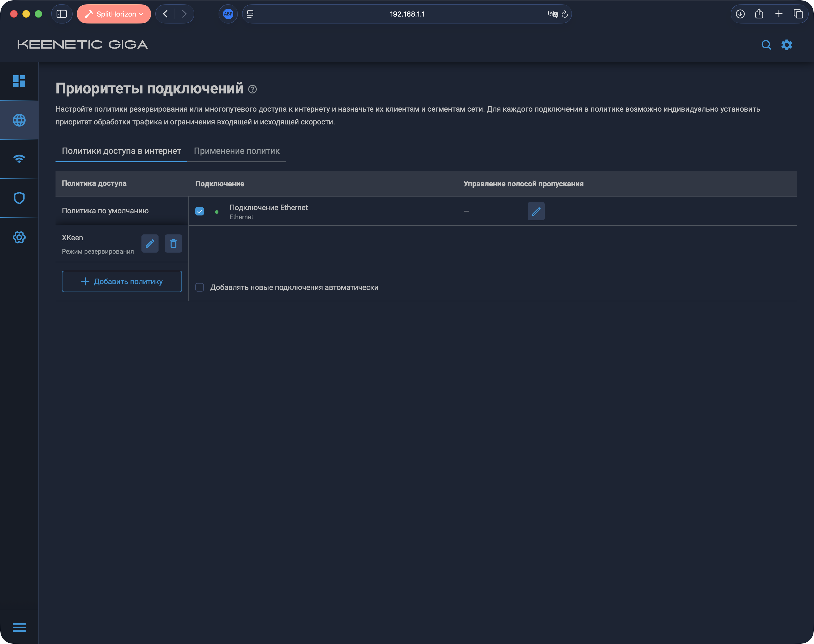This screenshot has height=644, width=814.
Task: Click the Подключение column header
Action: (220, 184)
